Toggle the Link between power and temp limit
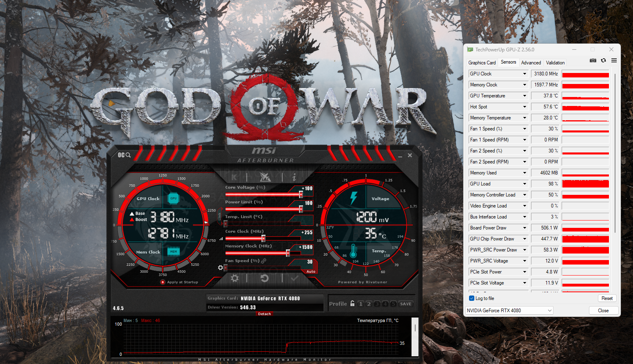This screenshot has width=633, height=364. 219,216
